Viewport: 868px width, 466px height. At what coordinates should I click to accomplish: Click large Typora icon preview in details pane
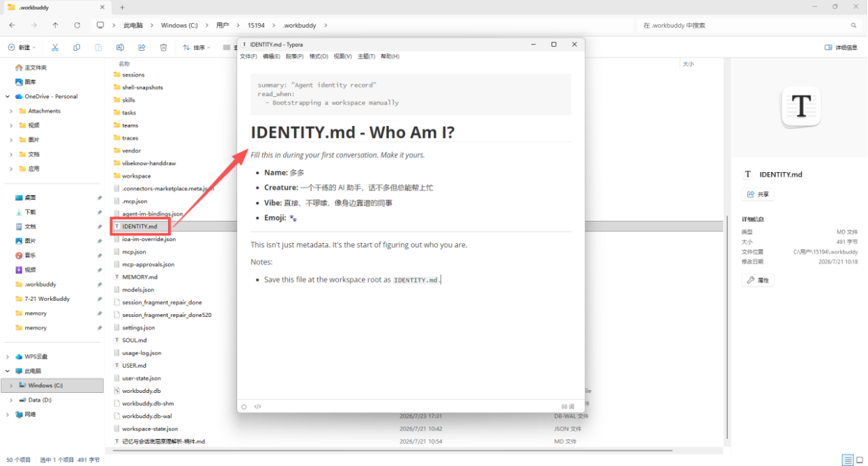(x=801, y=107)
